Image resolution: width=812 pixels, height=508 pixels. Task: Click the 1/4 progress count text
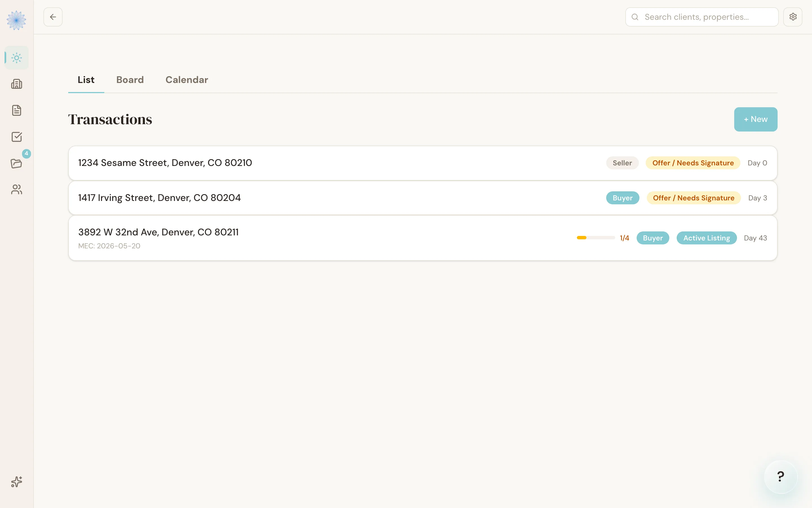[624, 238]
